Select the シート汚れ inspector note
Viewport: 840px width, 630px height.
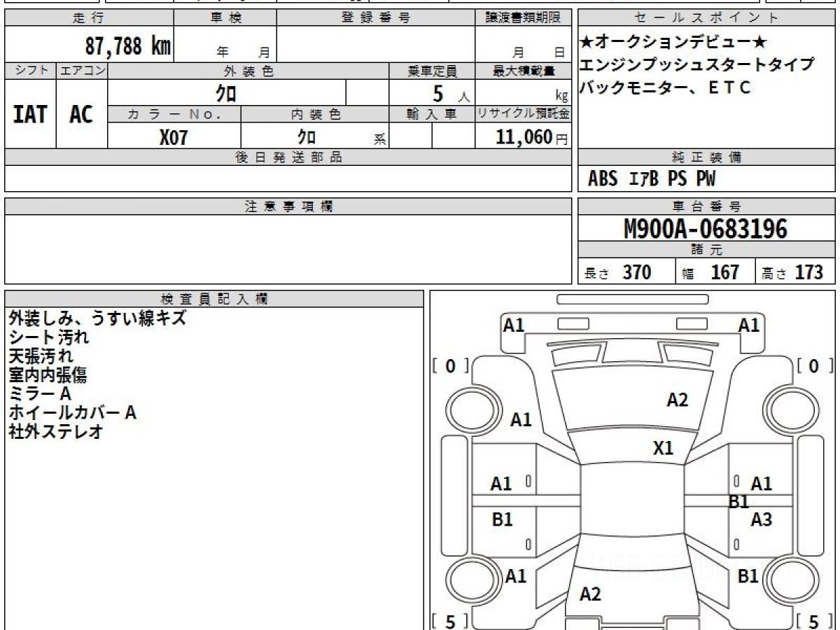(49, 337)
